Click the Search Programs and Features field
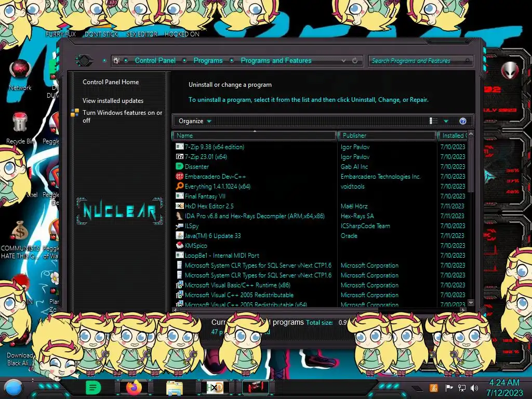The image size is (532, 399). pos(420,61)
